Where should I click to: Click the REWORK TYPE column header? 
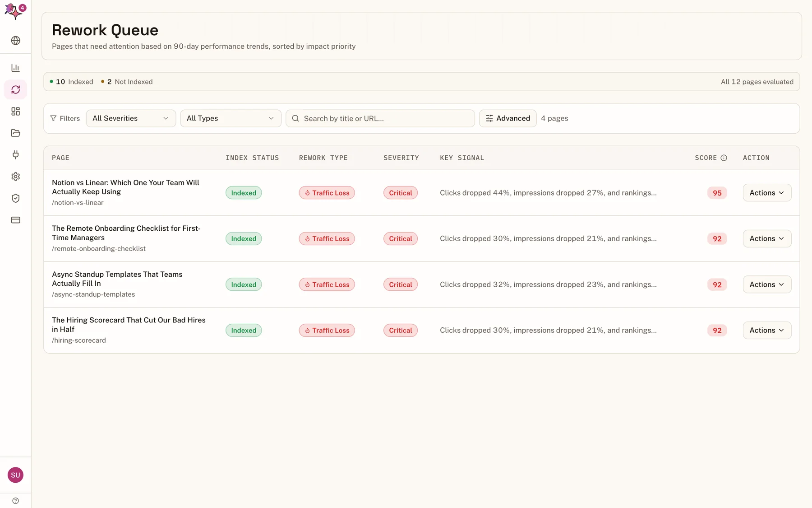point(323,158)
